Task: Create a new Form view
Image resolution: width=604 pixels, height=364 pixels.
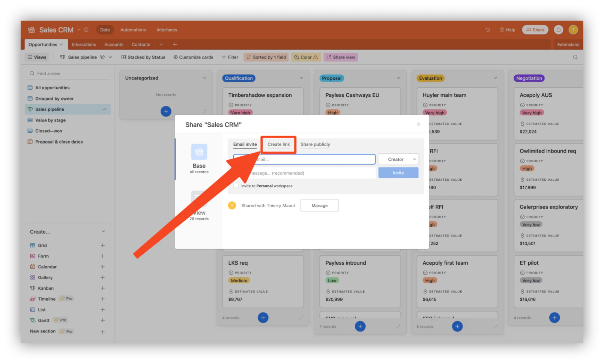Action: [102, 256]
